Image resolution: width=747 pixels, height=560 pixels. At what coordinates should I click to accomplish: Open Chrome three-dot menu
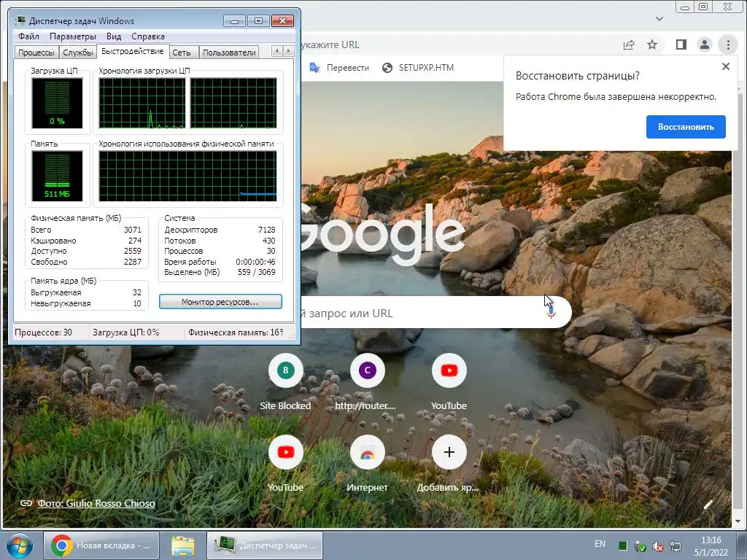click(727, 44)
